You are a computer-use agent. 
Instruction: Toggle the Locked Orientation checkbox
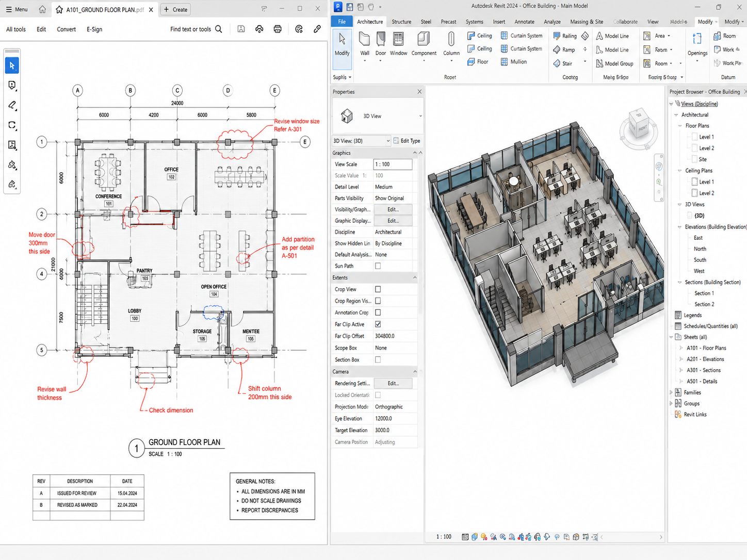click(x=378, y=395)
